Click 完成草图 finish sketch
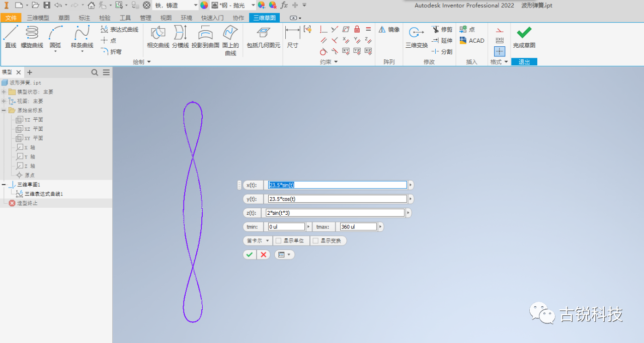Image resolution: width=644 pixels, height=343 pixels. point(524,37)
